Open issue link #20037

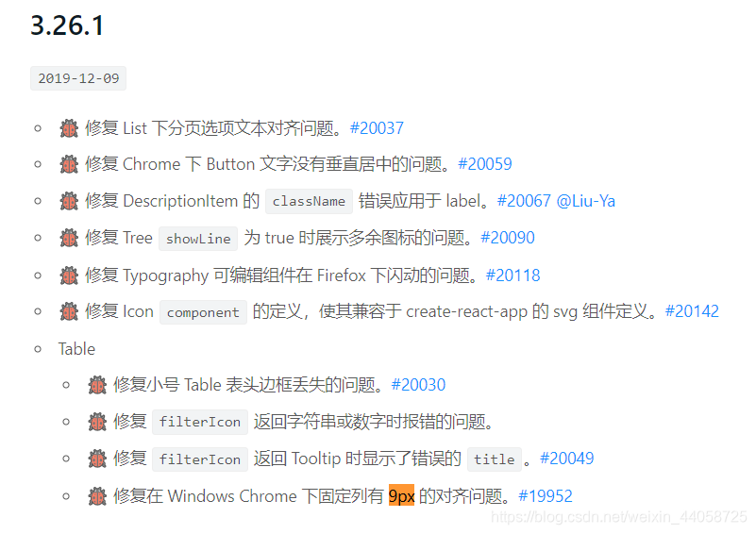pos(377,128)
